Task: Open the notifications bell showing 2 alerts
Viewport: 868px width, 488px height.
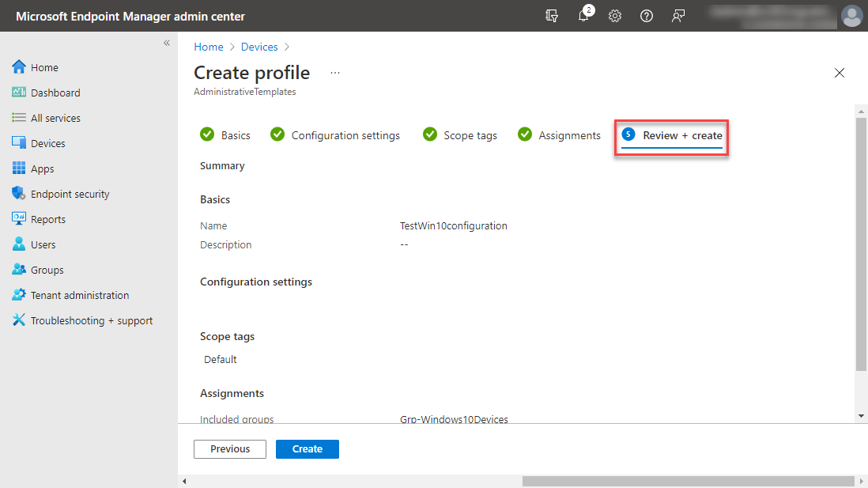Action: [583, 16]
